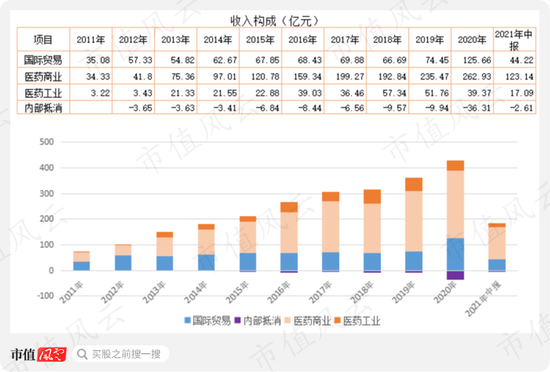Click the y-axis label -100
This screenshot has width=550, height=372.
coord(46,296)
